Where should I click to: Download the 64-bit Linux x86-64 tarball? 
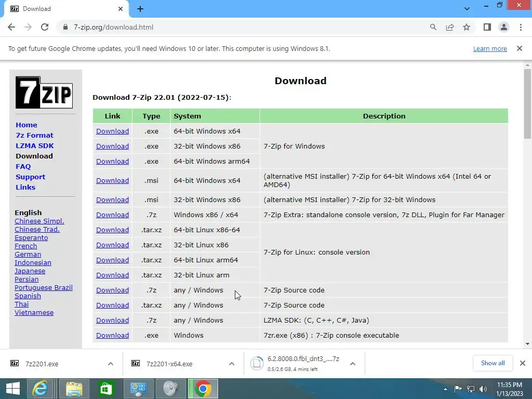click(x=112, y=230)
